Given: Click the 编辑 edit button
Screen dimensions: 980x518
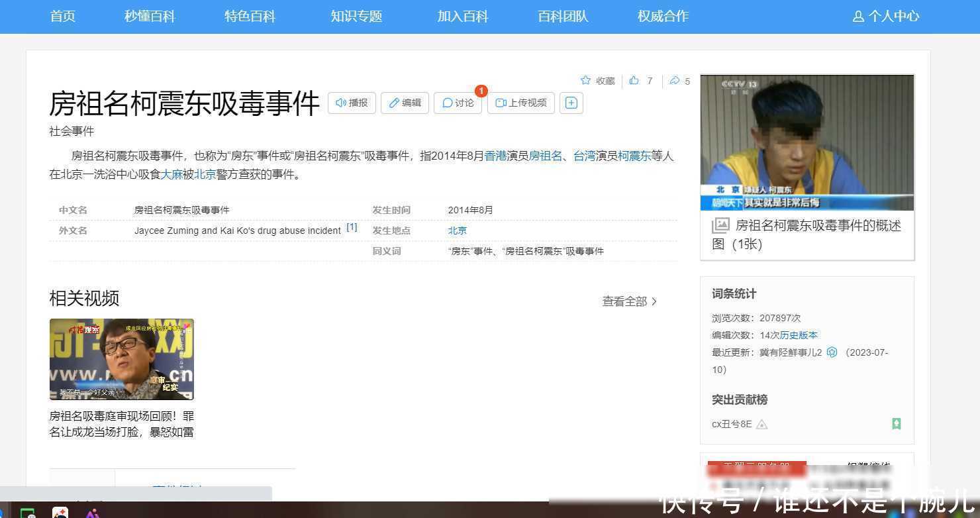Looking at the screenshot, I should tap(405, 103).
